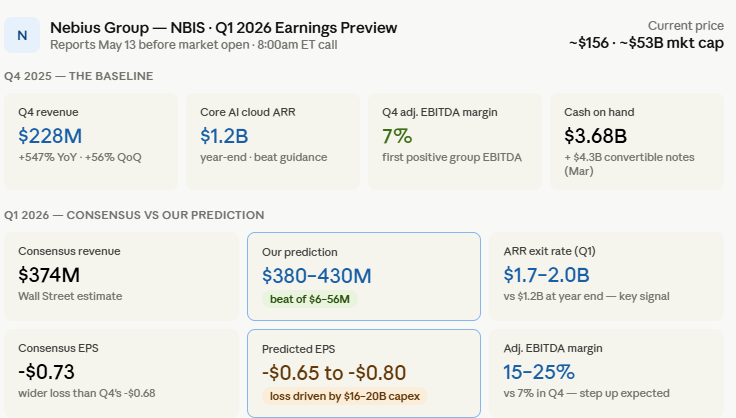Image resolution: width=736 pixels, height=418 pixels.
Task: Select the $228M revenue figure
Action: (50, 136)
